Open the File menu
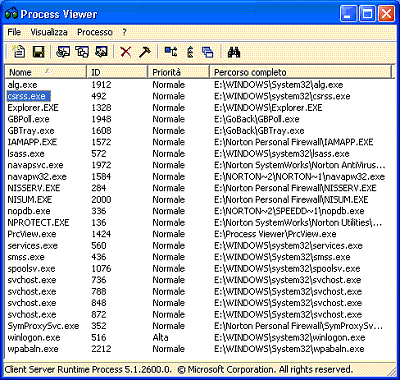The image size is (400, 380). click(14, 32)
